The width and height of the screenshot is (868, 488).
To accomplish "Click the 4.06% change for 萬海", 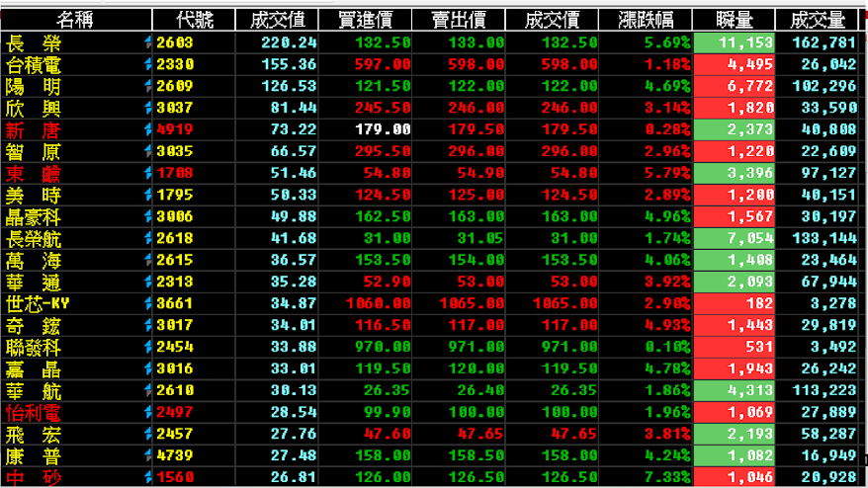I will [667, 260].
